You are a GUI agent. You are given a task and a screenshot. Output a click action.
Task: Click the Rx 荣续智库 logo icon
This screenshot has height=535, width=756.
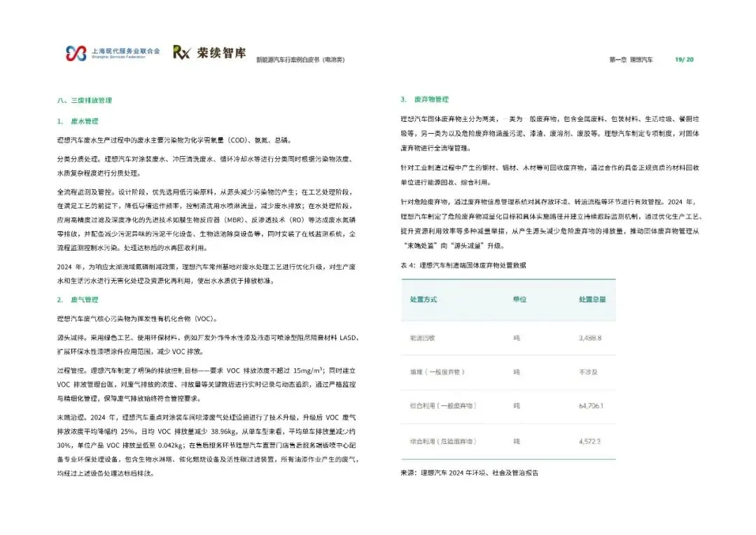click(x=182, y=53)
